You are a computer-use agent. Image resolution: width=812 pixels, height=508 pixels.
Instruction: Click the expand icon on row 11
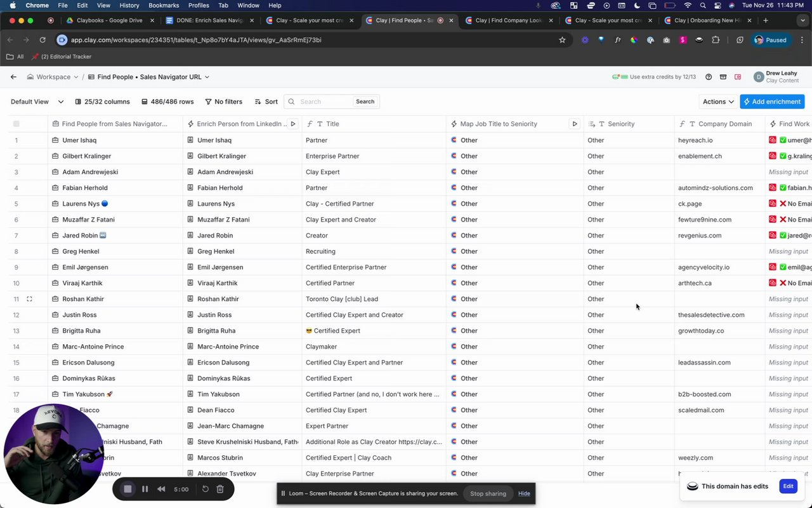[x=29, y=299]
